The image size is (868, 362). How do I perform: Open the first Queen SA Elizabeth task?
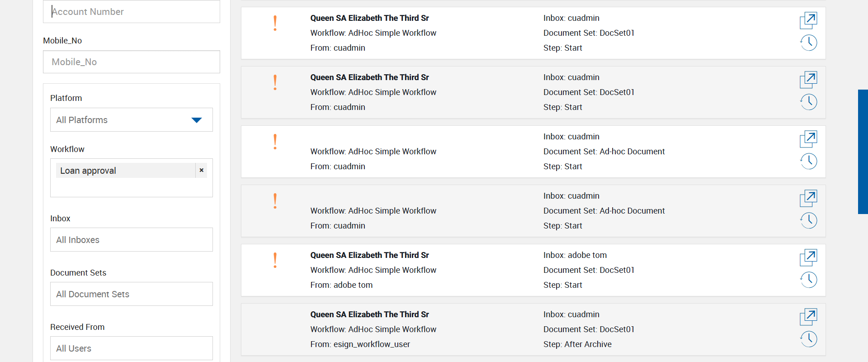[808, 20]
